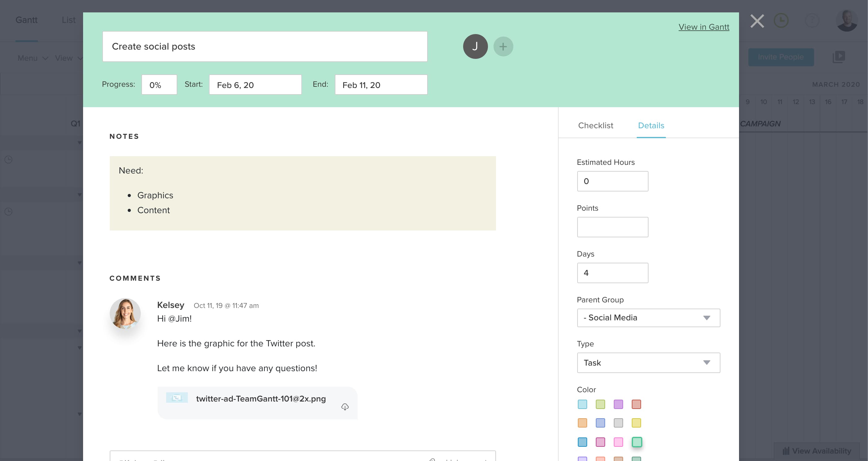Viewport: 868px width, 461px height.
Task: Choose the selected mint green swatch
Action: pos(636,442)
